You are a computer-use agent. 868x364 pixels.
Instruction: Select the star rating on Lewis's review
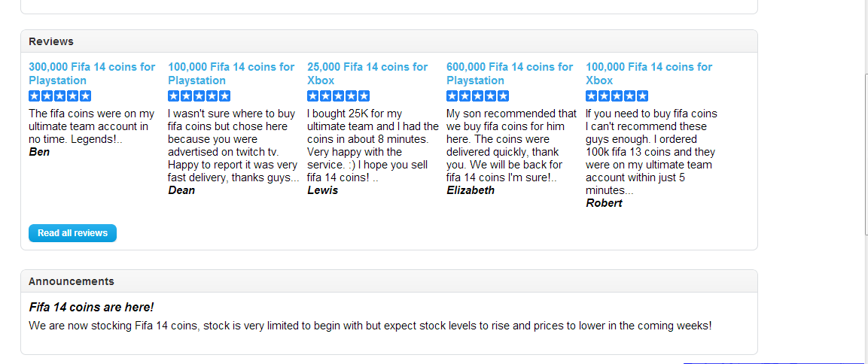click(338, 96)
